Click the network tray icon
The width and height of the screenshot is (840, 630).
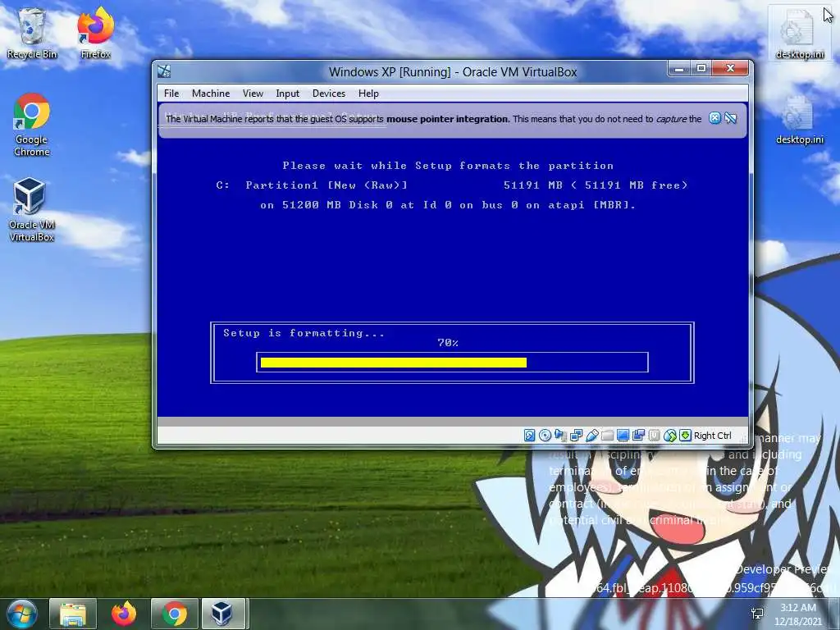[x=757, y=614]
